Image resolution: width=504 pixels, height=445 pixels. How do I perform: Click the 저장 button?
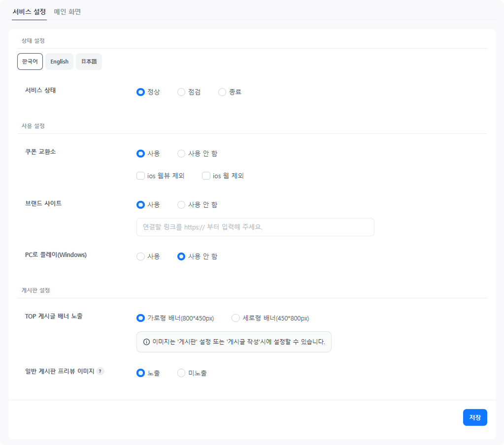tap(475, 417)
